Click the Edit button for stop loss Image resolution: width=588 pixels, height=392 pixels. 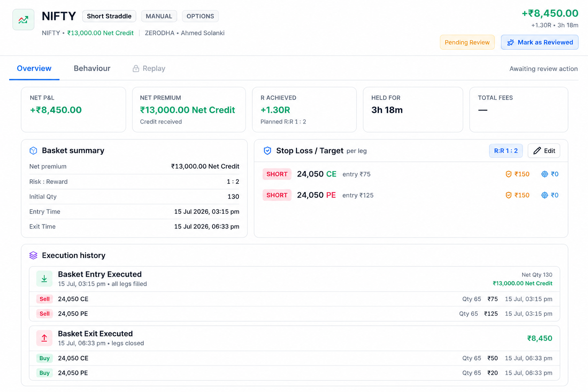[x=544, y=151]
